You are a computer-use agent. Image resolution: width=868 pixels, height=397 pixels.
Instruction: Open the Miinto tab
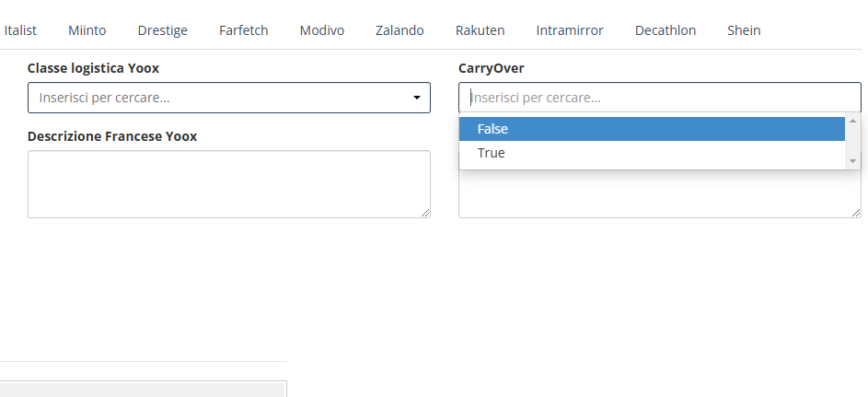point(87,30)
